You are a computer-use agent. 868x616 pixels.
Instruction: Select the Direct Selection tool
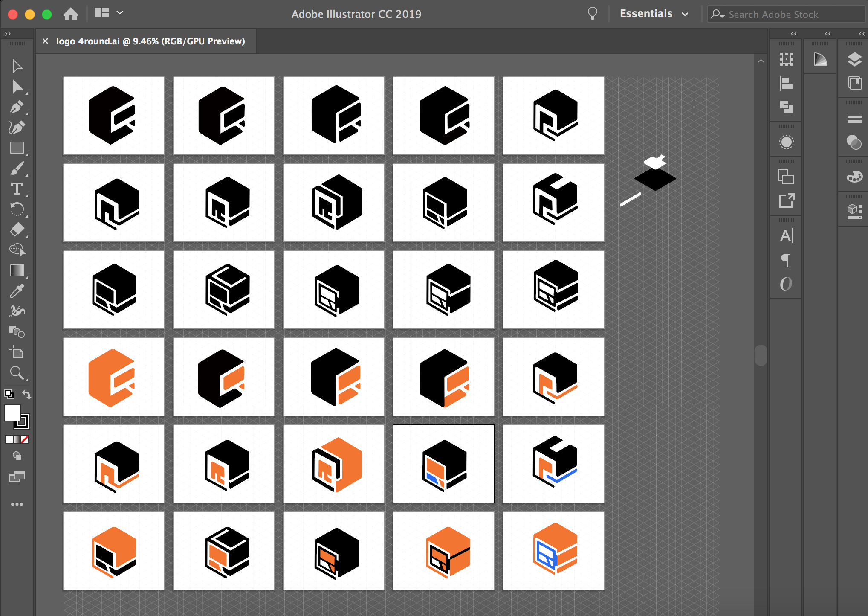pos(17,87)
